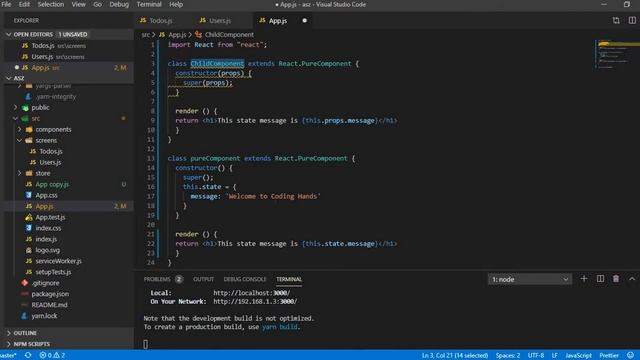Image resolution: width=640 pixels, height=360 pixels.
Task: Open changes compare icon in editor toolbar
Action: (x=616, y=20)
